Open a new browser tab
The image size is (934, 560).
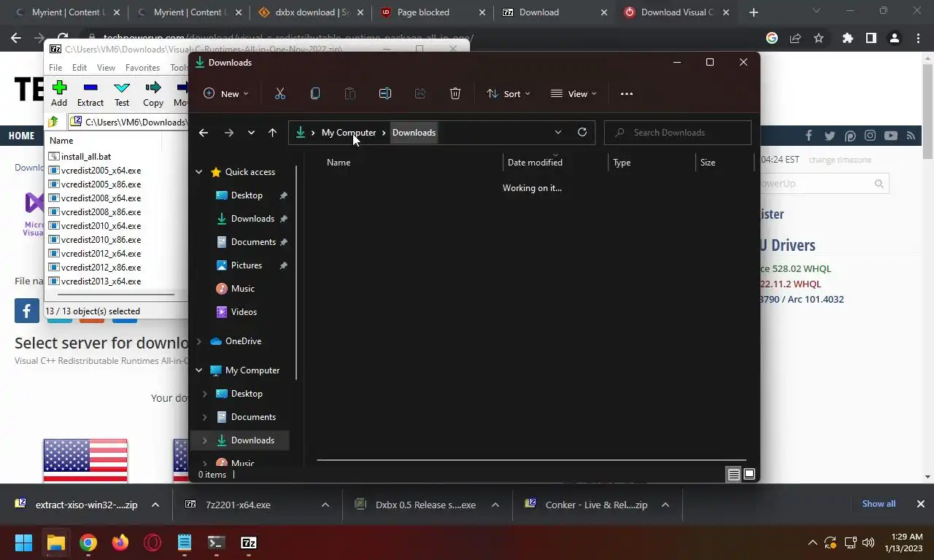[754, 12]
